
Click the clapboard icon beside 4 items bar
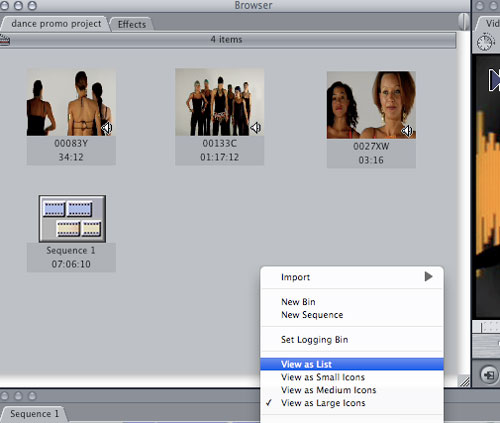point(5,40)
